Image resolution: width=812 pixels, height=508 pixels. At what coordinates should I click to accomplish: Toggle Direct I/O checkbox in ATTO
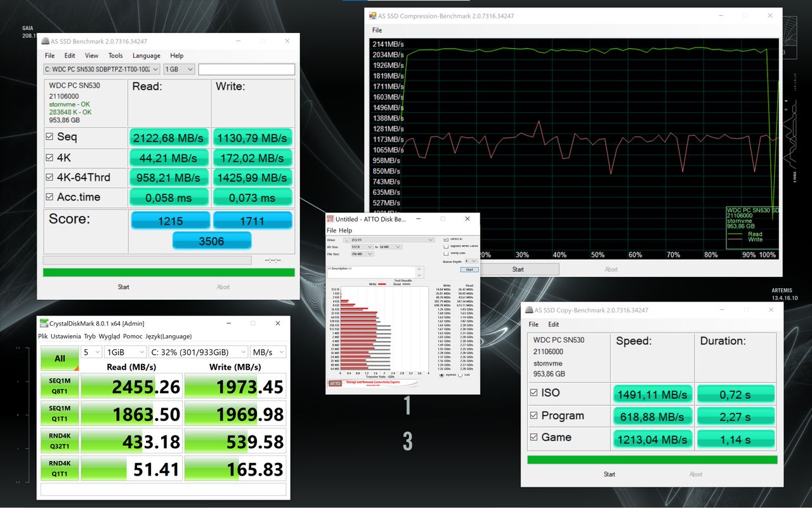click(x=446, y=239)
